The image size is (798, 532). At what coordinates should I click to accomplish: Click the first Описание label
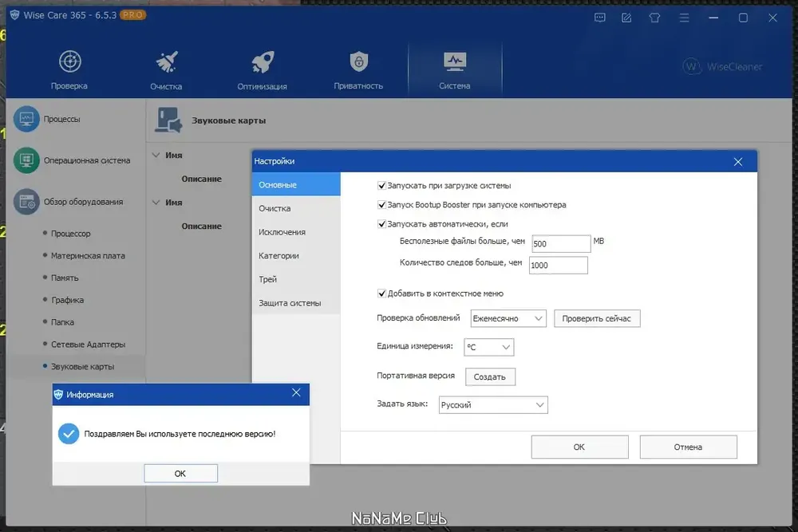pyautogui.click(x=202, y=179)
